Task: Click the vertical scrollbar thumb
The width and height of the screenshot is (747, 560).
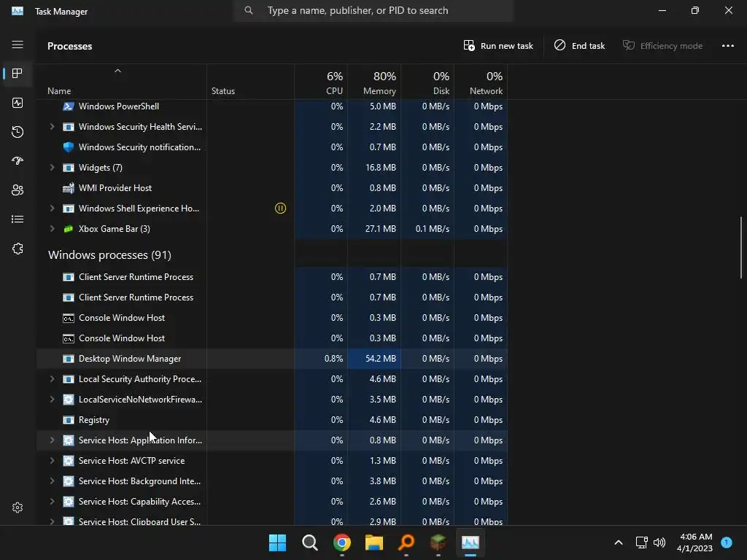Action: [x=741, y=248]
